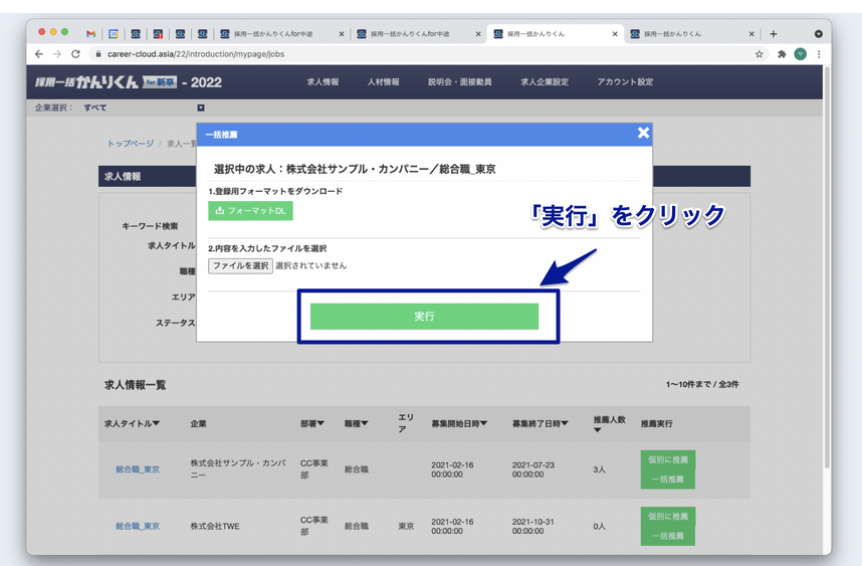Switch to second 採用一括かんりくんfor中途 tab
Viewport: 862px width, 566px height.
(x=410, y=34)
